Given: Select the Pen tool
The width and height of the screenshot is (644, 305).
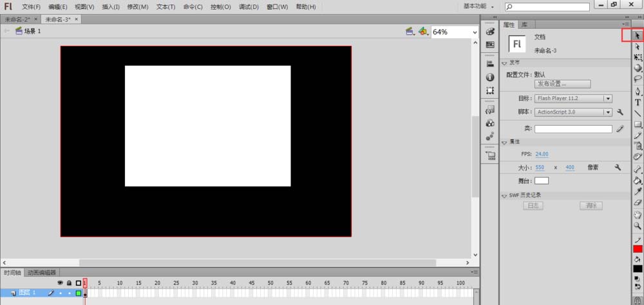Looking at the screenshot, I should (638, 92).
